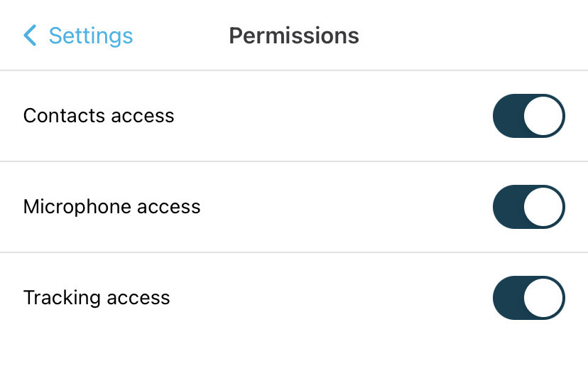
Task: Select the Tracking access label text
Action: [97, 297]
